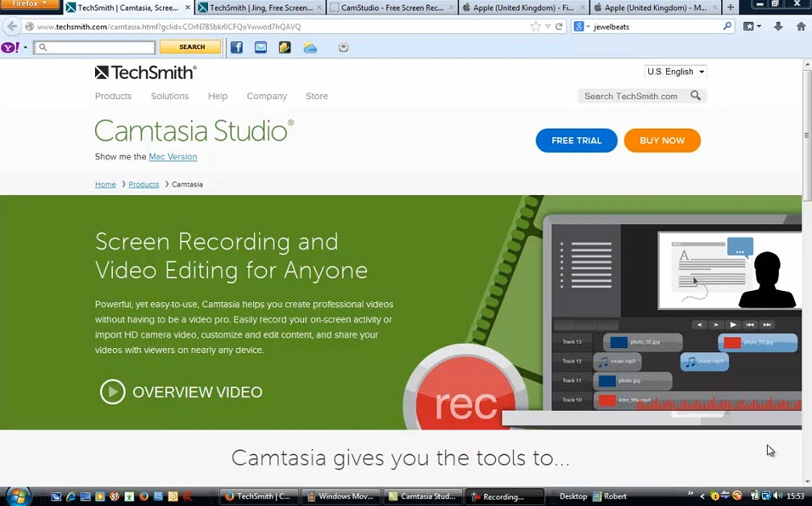
Task: Click the taskbar clock 15:53
Action: click(796, 496)
